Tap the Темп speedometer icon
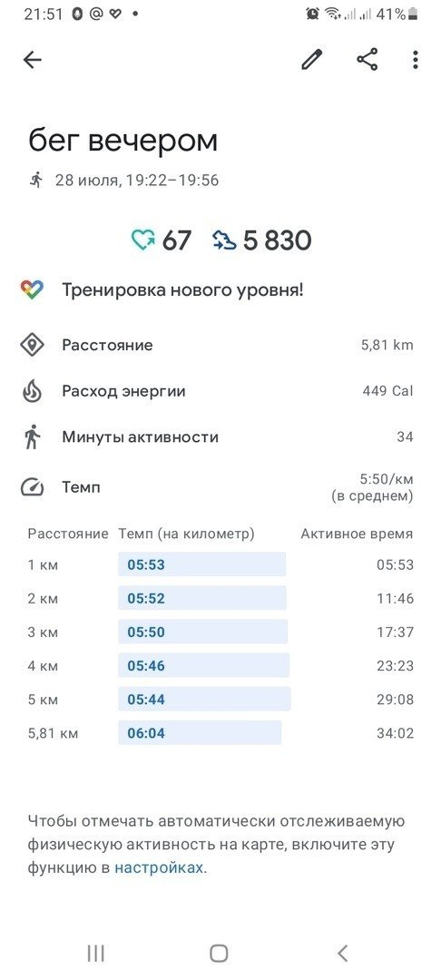Image resolution: width=441 pixels, height=980 pixels. point(32,487)
